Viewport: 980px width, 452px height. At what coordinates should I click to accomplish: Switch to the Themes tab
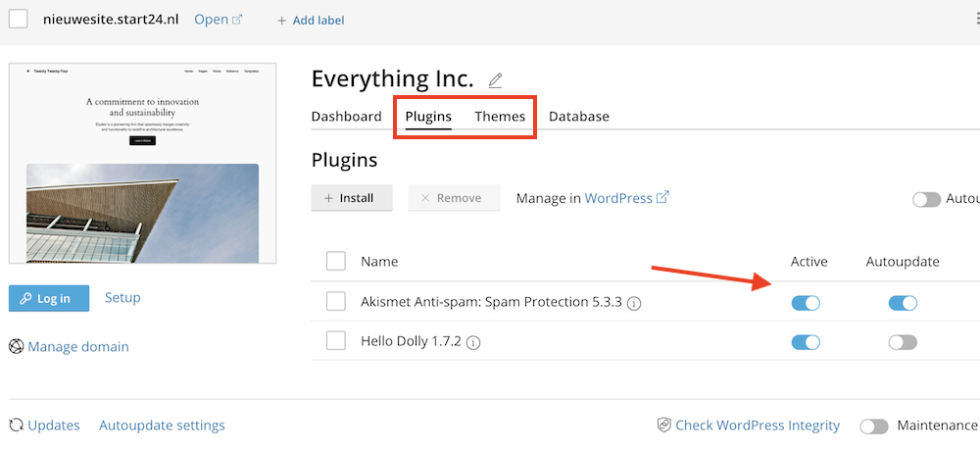coord(500,116)
